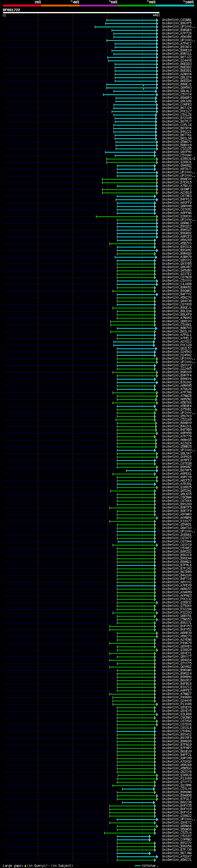197x868 pixels.
Task: Click hit label UniRef100_Q6H543
Action: point(176,88)
